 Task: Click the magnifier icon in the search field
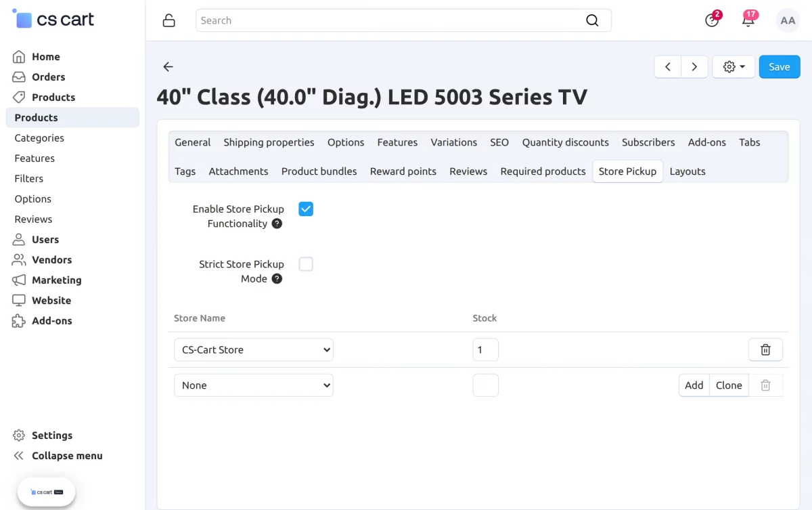592,20
